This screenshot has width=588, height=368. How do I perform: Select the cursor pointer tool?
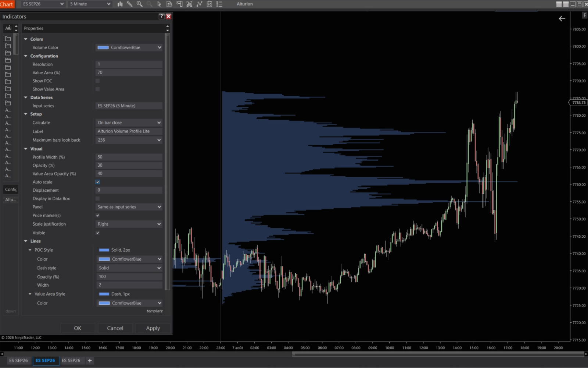coord(159,4)
